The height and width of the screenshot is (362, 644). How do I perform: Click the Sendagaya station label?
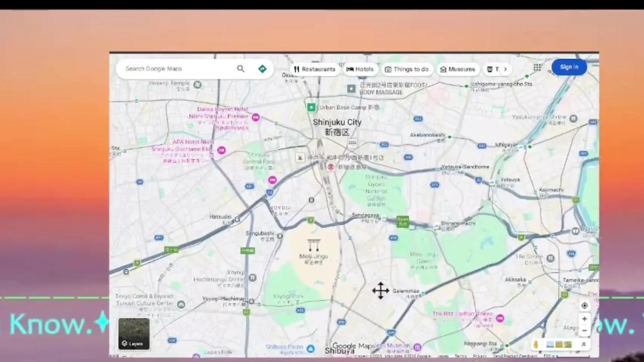pyautogui.click(x=365, y=216)
